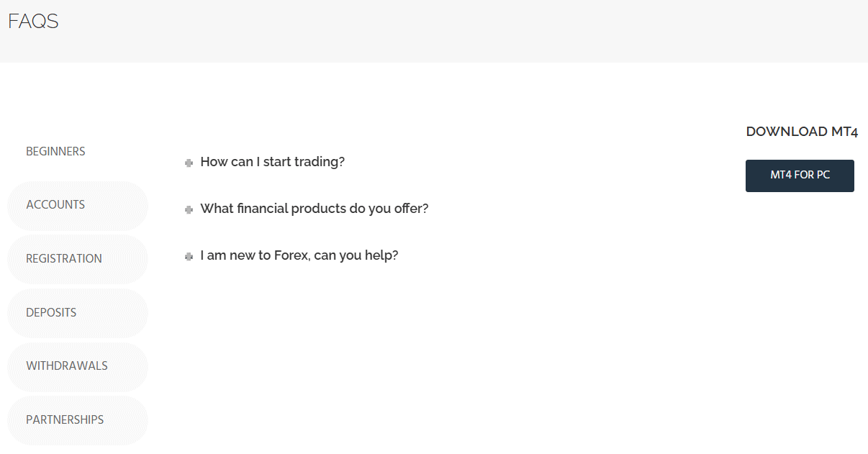Open the REGISTRATION section
Image resolution: width=868 pixels, height=454 pixels.
pos(64,258)
